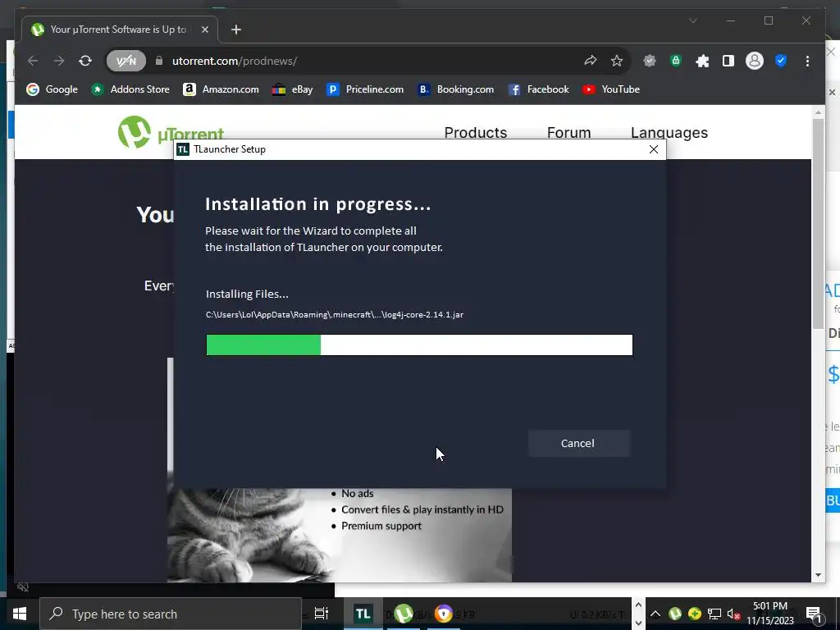Viewport: 840px width, 630px height.
Task: Open the Products menu on uTorrent site
Action: [476, 132]
